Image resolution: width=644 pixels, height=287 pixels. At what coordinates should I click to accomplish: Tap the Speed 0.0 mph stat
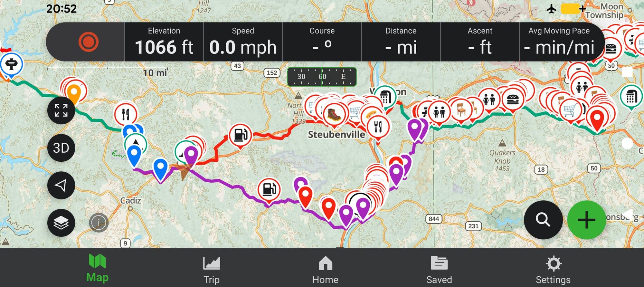(x=243, y=42)
